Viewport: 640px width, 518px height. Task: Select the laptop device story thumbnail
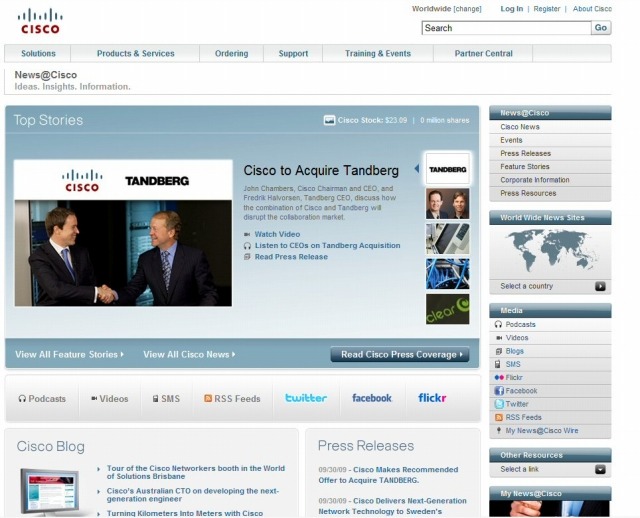coord(448,239)
